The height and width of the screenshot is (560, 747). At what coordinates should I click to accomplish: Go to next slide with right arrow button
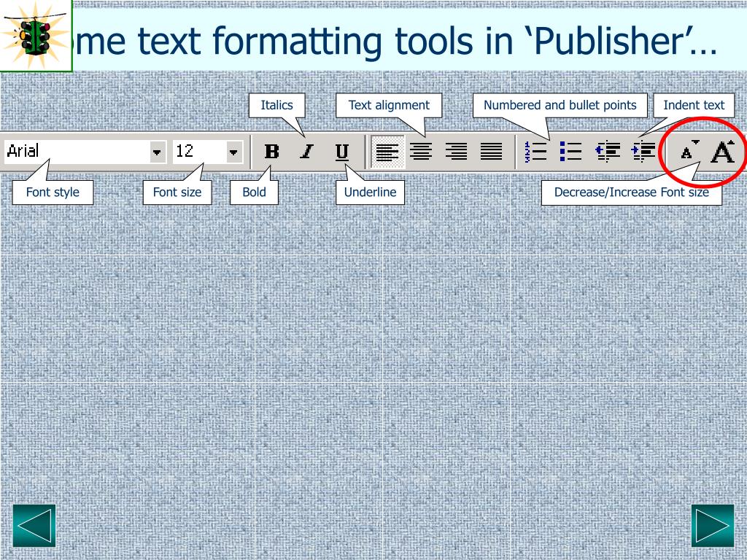pos(713,526)
